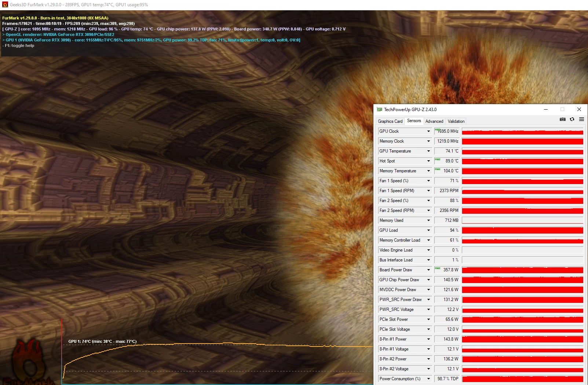Click the Fan 2 speed value 2356 RPM
588x385 pixels.
pyautogui.click(x=447, y=210)
